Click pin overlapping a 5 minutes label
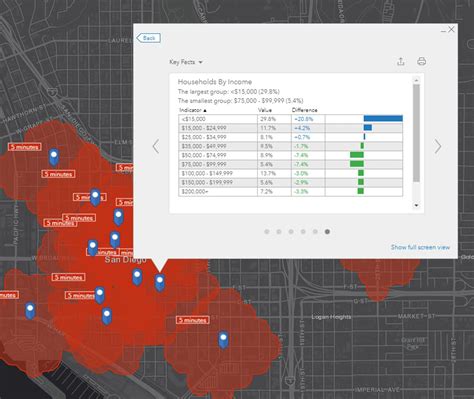Viewport: 474px width, 399px height. [x=95, y=197]
